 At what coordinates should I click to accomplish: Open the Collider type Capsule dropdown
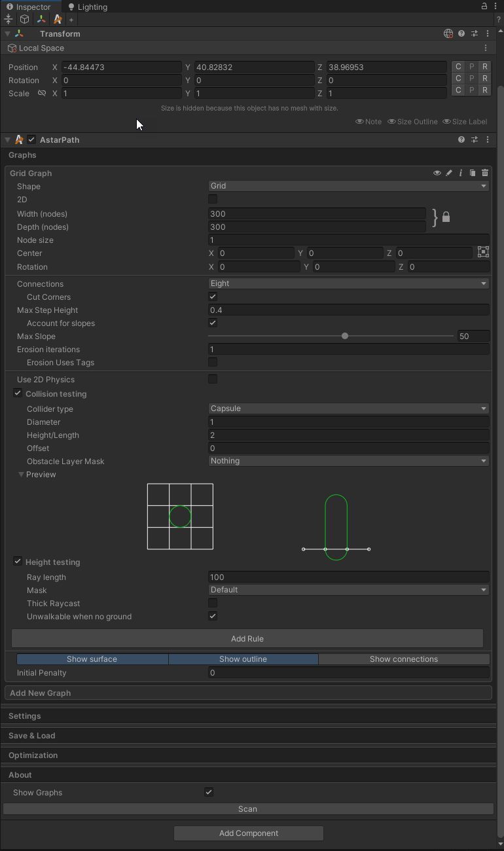point(348,408)
